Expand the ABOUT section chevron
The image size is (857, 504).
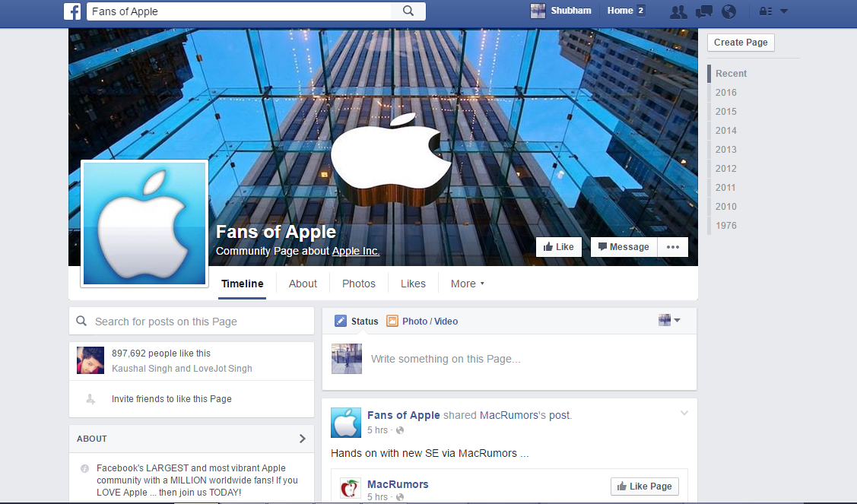(302, 439)
